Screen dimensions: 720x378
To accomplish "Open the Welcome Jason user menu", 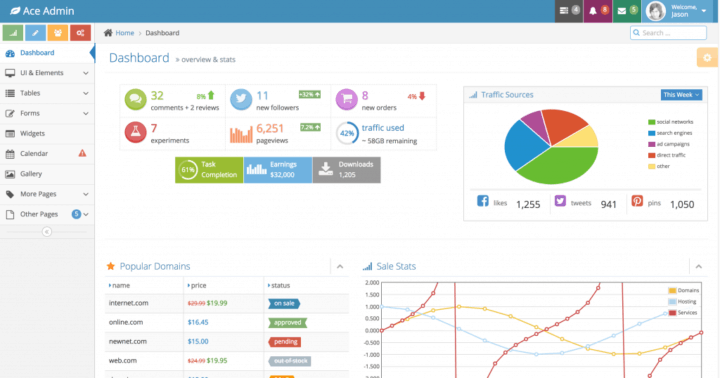I will point(678,11).
